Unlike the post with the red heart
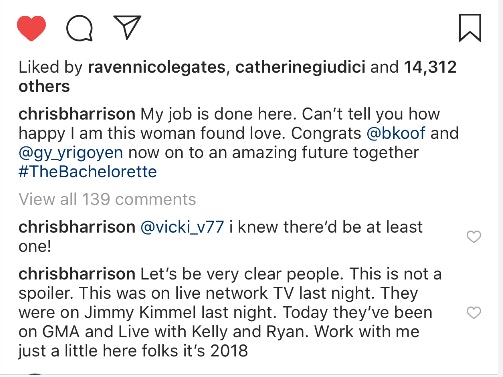Image resolution: width=503 pixels, height=377 pixels. point(31,28)
